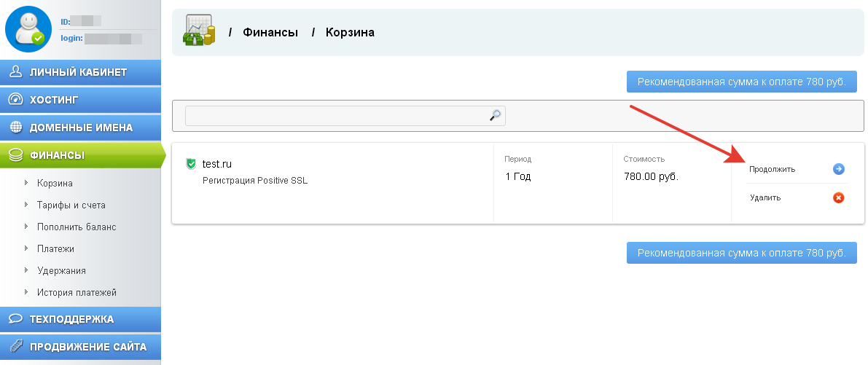Click the hosting speedometer icon

pyautogui.click(x=15, y=100)
